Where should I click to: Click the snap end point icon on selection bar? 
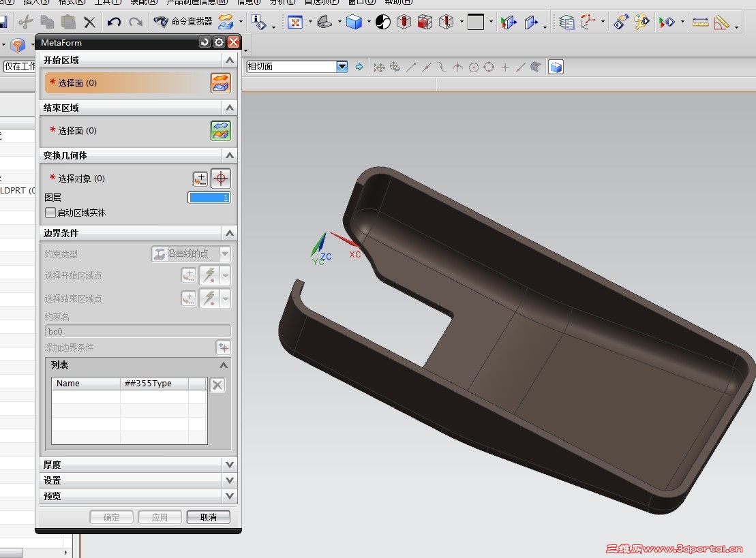click(x=411, y=67)
